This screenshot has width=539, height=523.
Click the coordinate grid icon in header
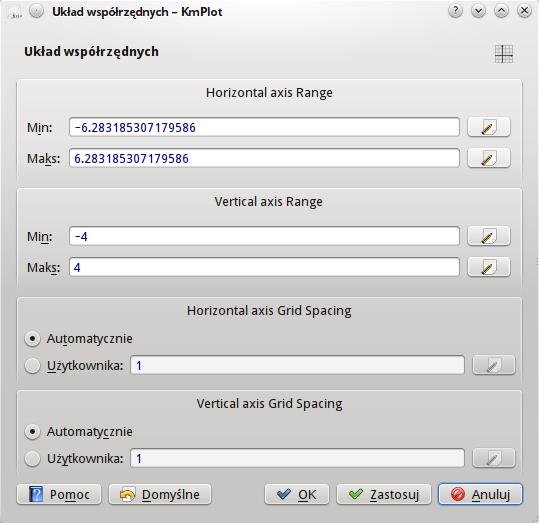click(504, 54)
